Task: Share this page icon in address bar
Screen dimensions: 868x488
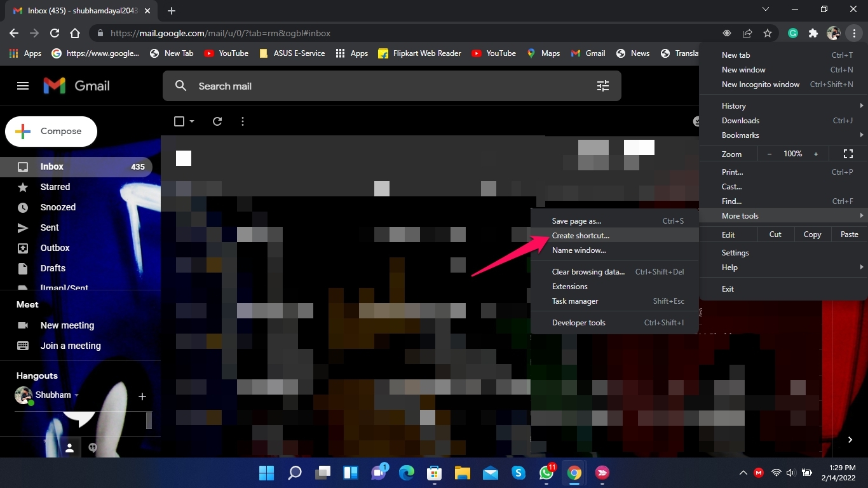Action: tap(747, 33)
